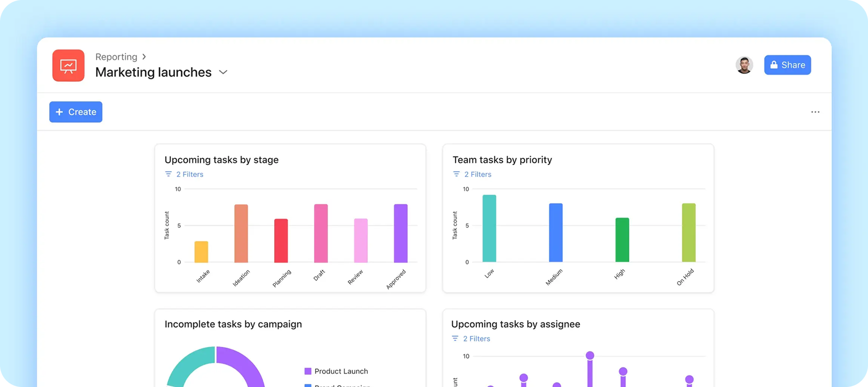Click the Intake axis label
Image resolution: width=868 pixels, height=387 pixels.
coord(203,276)
